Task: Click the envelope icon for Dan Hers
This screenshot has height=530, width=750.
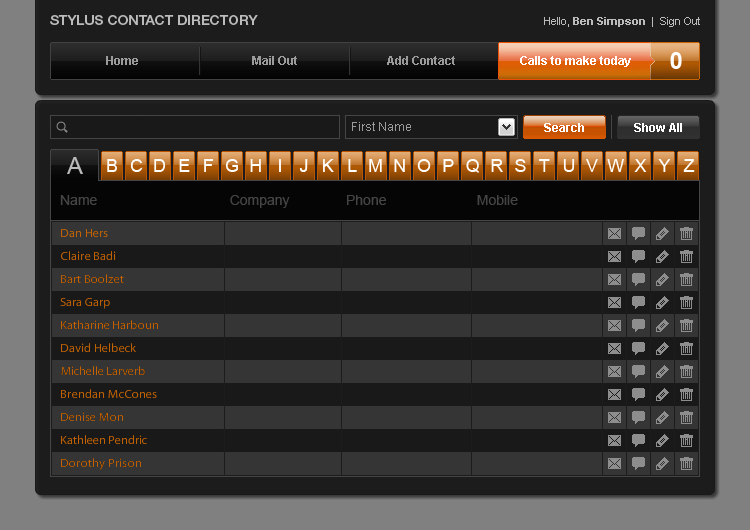Action: [614, 233]
